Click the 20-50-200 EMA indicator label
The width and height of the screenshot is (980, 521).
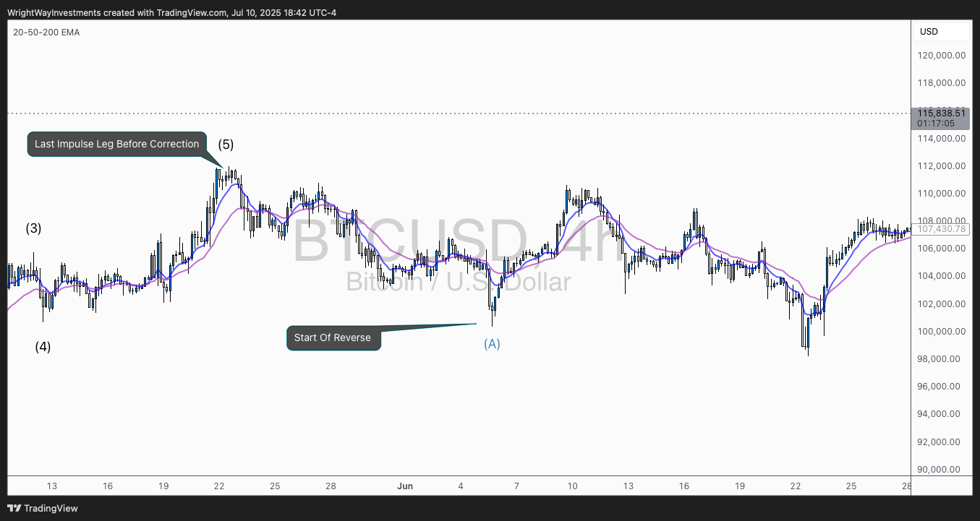[46, 33]
